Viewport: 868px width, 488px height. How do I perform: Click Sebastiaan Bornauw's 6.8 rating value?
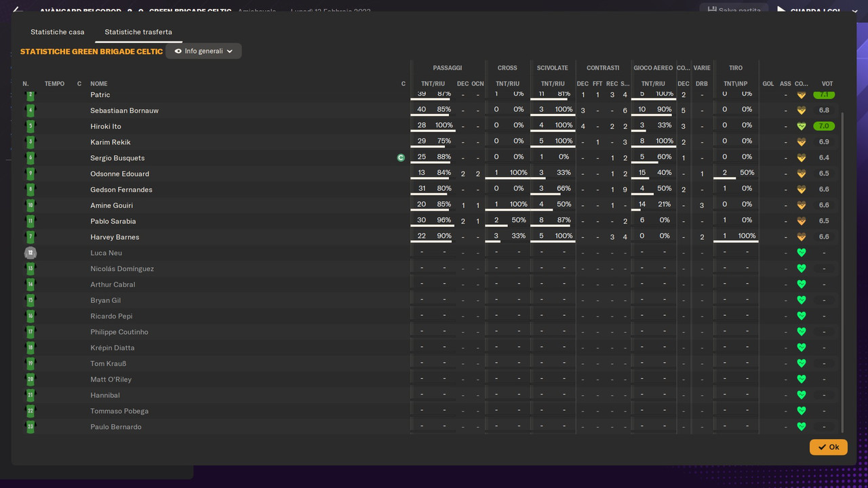click(824, 110)
